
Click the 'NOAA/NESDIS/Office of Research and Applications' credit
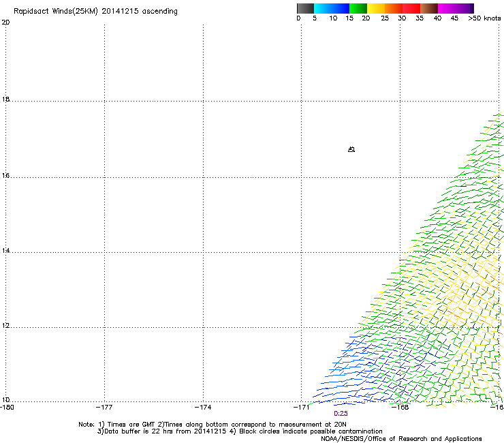[401, 439]
